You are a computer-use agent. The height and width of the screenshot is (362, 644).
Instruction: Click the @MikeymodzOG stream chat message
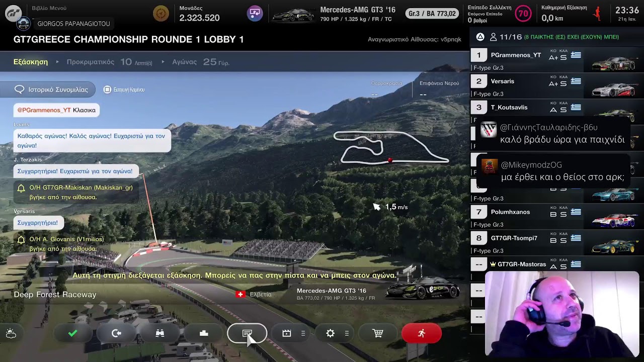(x=553, y=171)
